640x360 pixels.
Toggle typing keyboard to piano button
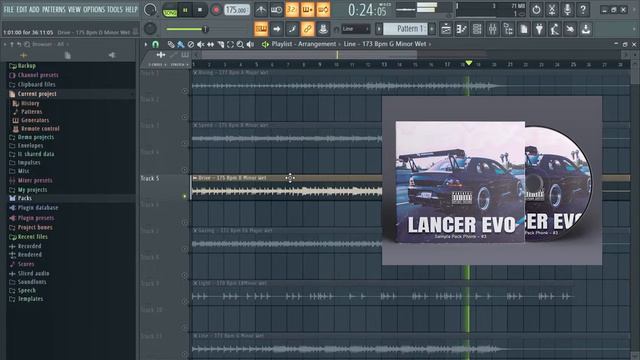pos(261,29)
